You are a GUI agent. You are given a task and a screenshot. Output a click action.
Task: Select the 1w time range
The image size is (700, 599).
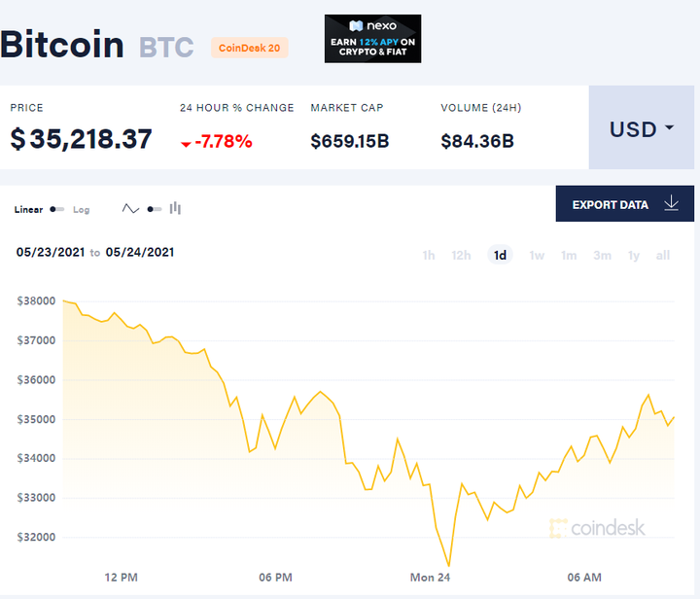pyautogui.click(x=537, y=256)
